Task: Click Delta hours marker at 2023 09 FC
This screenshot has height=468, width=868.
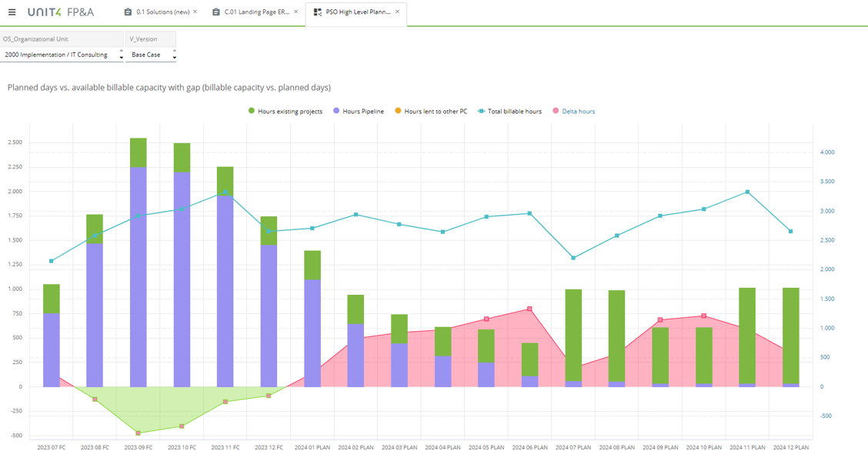Action: [x=139, y=433]
